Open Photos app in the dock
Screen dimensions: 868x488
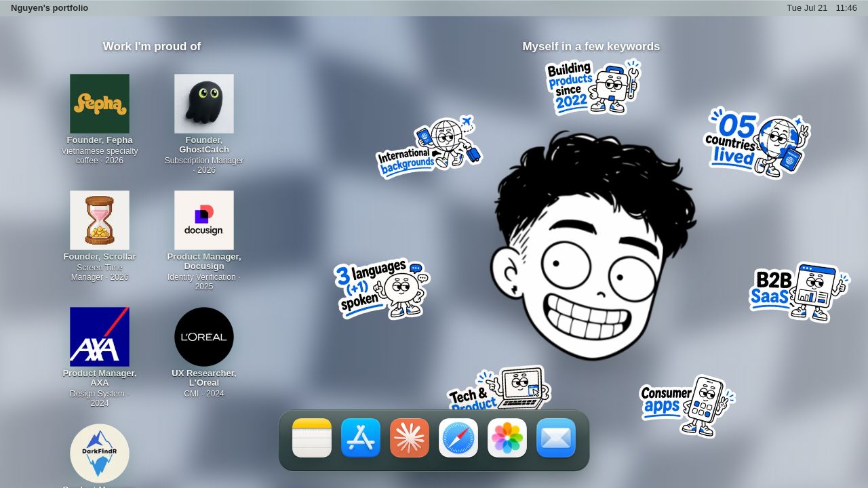coord(507,438)
